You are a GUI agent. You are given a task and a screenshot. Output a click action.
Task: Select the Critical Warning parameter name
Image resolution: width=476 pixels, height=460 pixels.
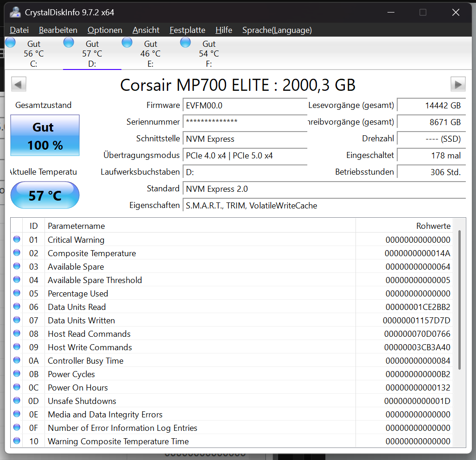coord(76,239)
